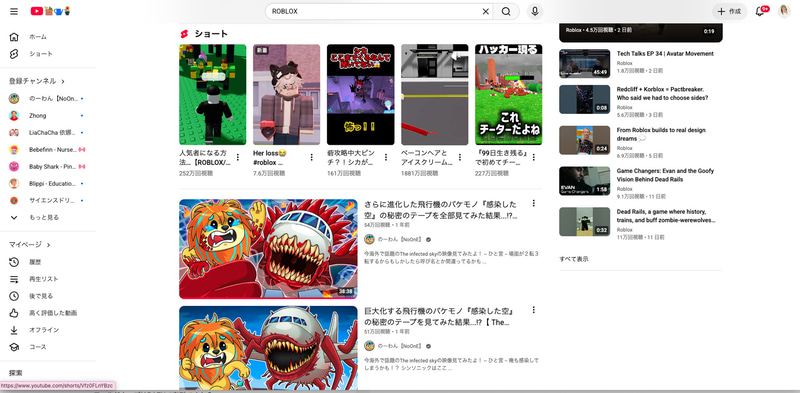The width and height of the screenshot is (800, 393).
Task: Open options for 巨大化する飛行機 video
Action: 534,310
